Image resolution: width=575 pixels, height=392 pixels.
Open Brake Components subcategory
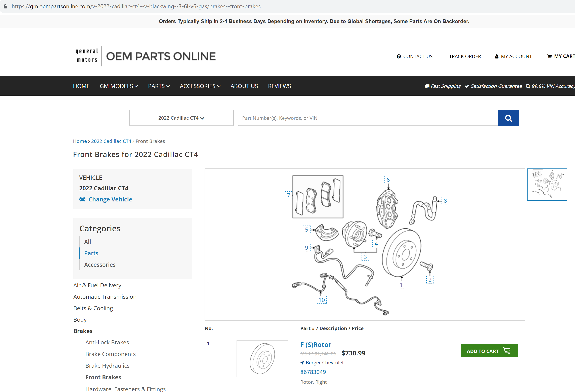pos(110,354)
